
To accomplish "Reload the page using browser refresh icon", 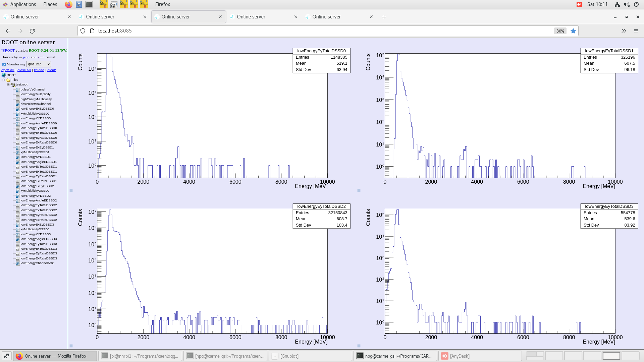I will pos(32,31).
